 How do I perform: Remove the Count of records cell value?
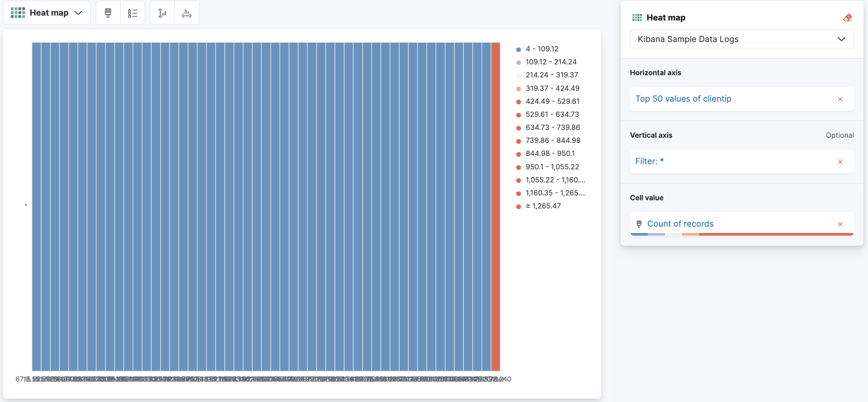point(840,224)
